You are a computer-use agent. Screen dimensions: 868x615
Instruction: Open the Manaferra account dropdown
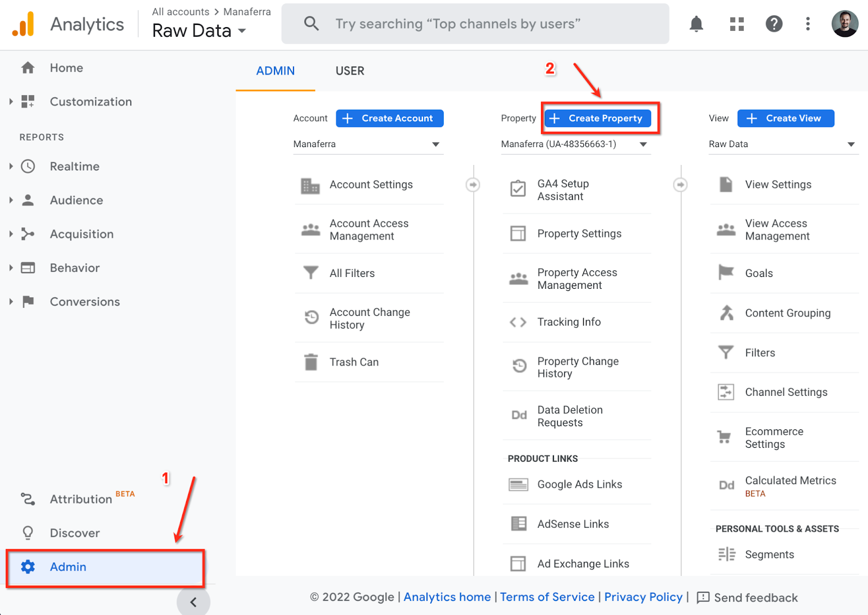coord(368,144)
